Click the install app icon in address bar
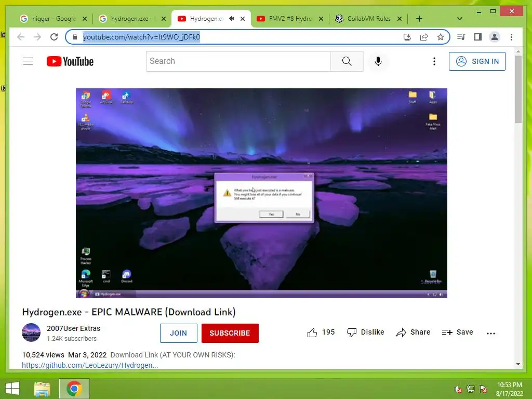The width and height of the screenshot is (532, 399). [407, 37]
